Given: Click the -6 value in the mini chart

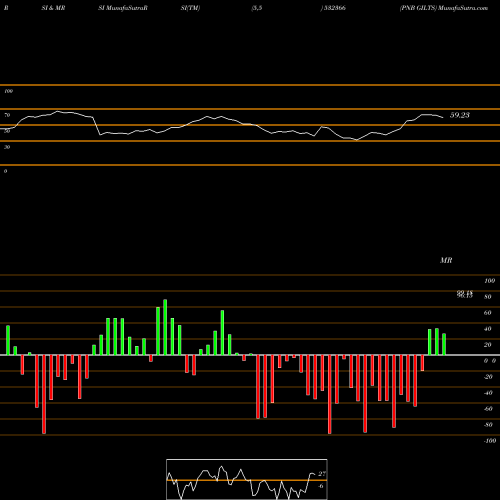Looking at the screenshot, I should click(320, 486).
